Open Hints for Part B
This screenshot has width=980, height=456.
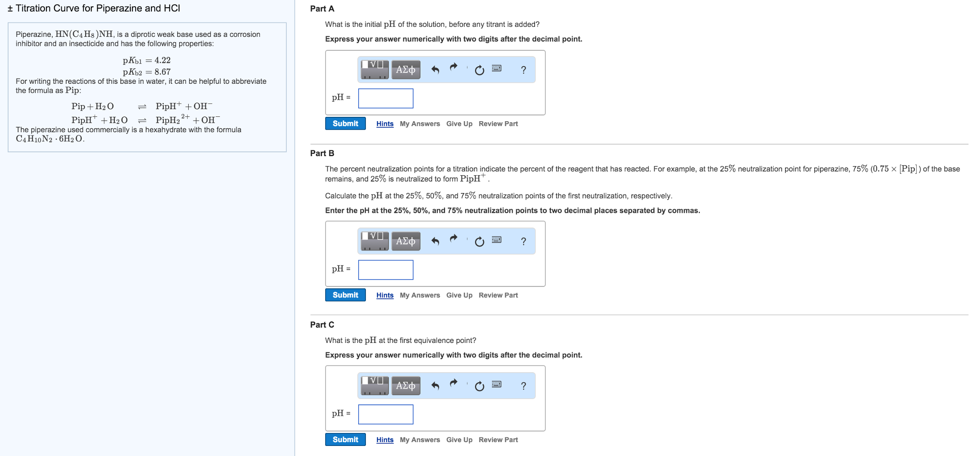385,295
